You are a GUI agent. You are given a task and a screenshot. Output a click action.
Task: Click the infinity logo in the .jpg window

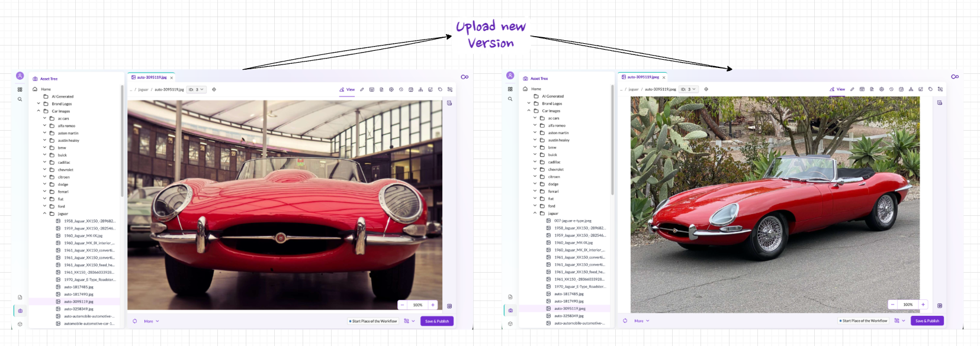click(465, 77)
